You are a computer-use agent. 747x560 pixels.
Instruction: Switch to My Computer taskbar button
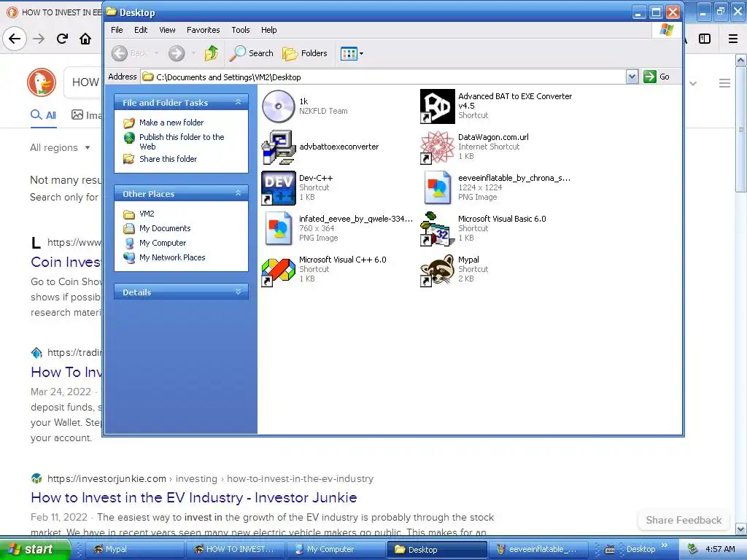tap(336, 549)
